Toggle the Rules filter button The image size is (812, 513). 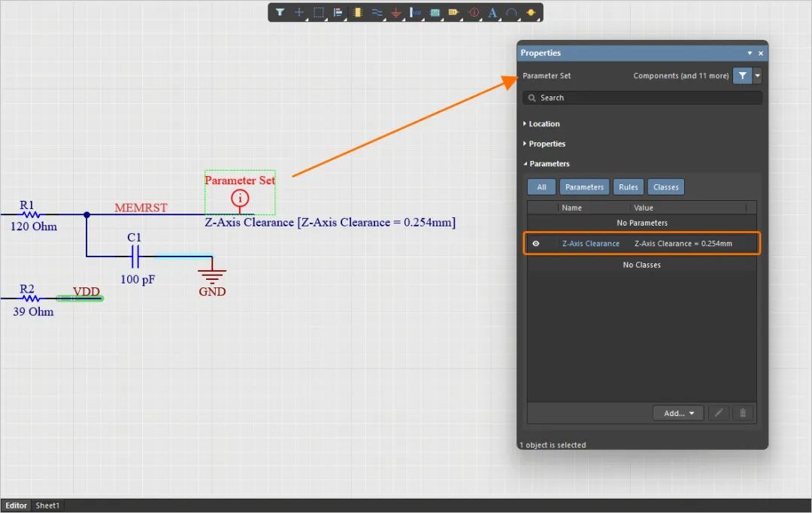click(628, 187)
